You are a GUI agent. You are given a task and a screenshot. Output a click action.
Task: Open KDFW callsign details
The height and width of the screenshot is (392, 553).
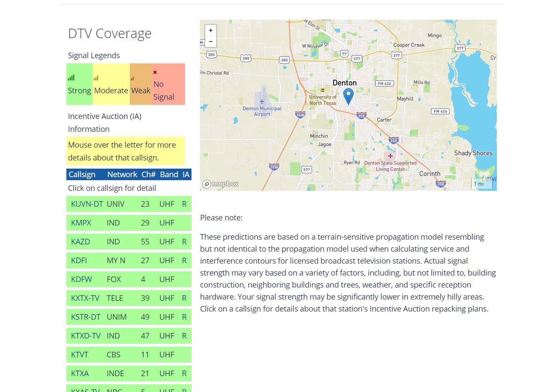pos(81,279)
